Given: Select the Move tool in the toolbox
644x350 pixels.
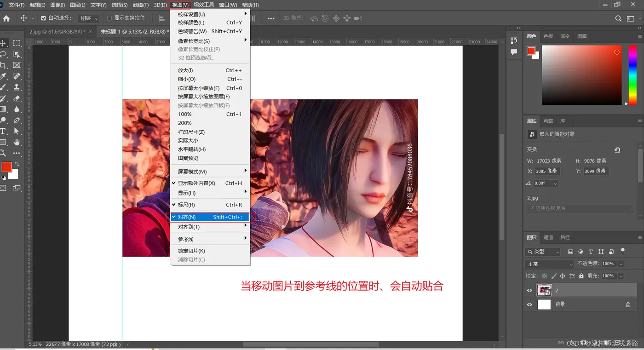Looking at the screenshot, I should click(3, 43).
